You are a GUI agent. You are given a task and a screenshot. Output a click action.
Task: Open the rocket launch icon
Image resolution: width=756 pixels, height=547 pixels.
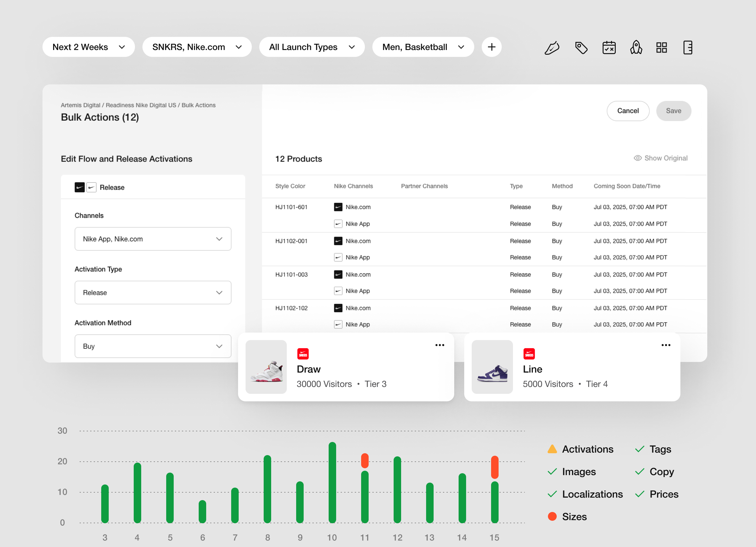pos(636,48)
